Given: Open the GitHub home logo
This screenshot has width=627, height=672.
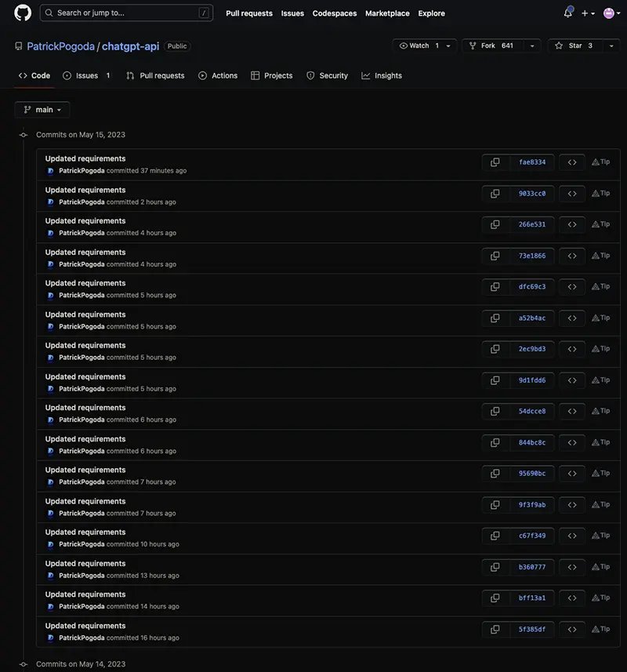Looking at the screenshot, I should (23, 13).
